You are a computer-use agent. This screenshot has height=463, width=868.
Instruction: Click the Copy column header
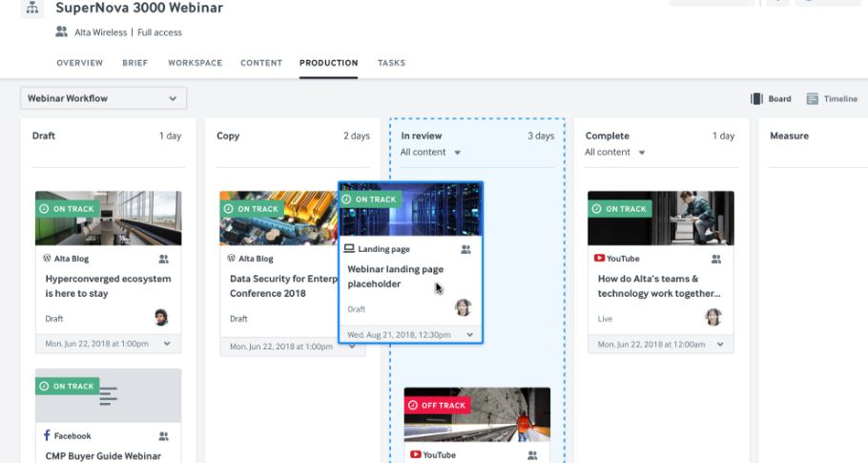coord(228,136)
